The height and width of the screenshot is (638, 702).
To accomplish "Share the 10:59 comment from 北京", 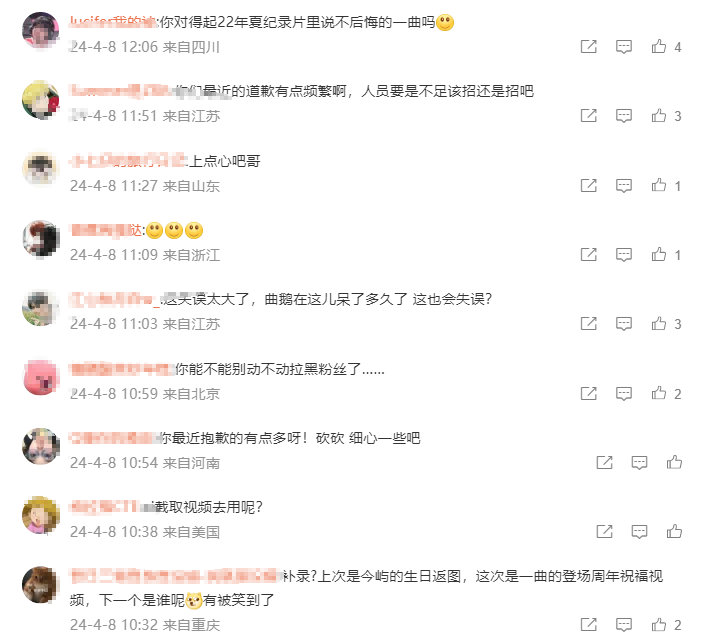I will (x=588, y=393).
